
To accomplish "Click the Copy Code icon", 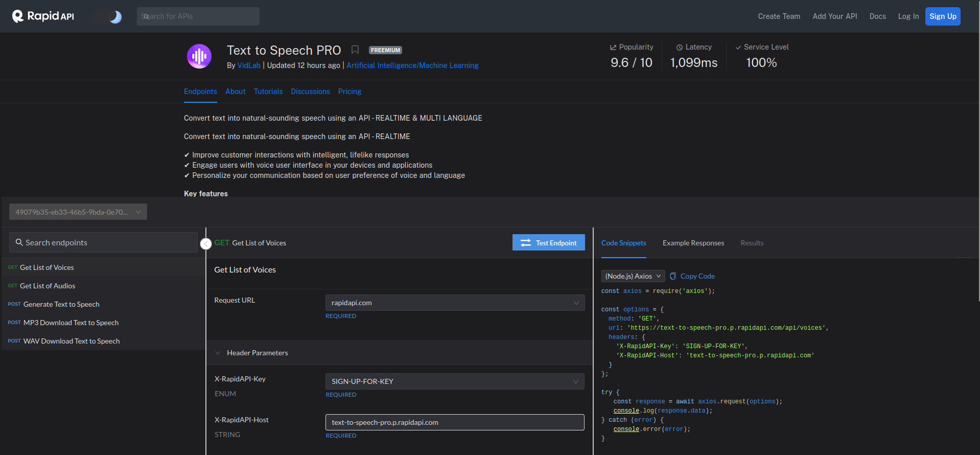I will coord(673,276).
